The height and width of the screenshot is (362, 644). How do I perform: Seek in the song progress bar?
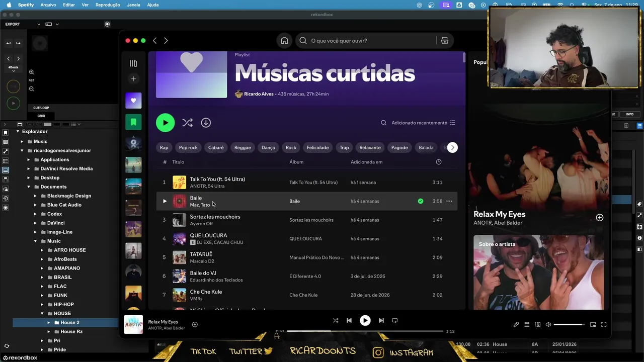pos(365,331)
